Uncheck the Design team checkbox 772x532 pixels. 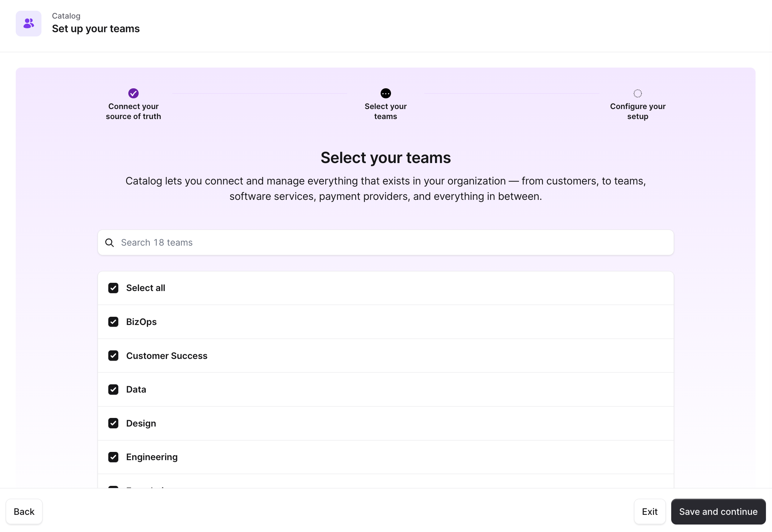pos(113,423)
